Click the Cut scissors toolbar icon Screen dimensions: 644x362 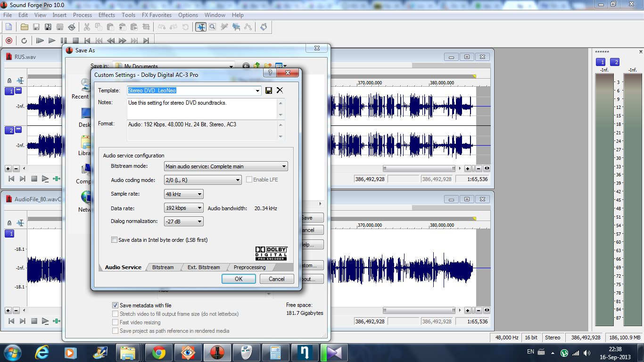[x=87, y=27]
